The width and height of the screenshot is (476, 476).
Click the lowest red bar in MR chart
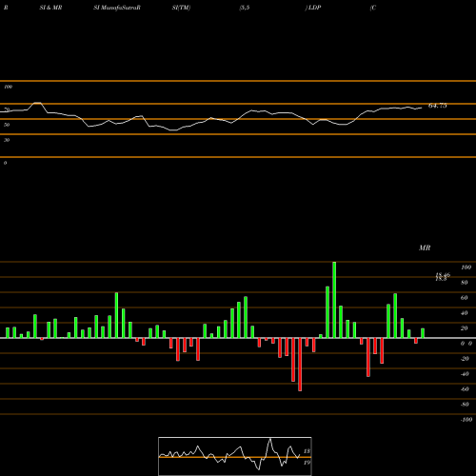300,365
